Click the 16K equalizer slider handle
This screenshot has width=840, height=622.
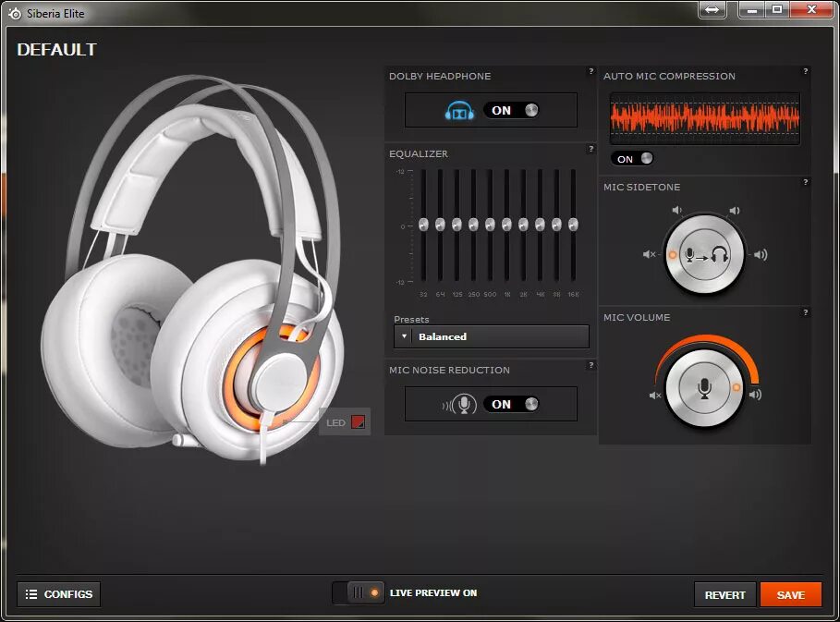click(573, 225)
